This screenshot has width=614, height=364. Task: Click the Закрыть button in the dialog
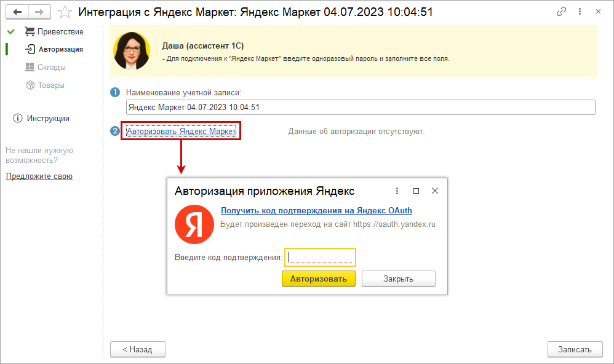398,279
